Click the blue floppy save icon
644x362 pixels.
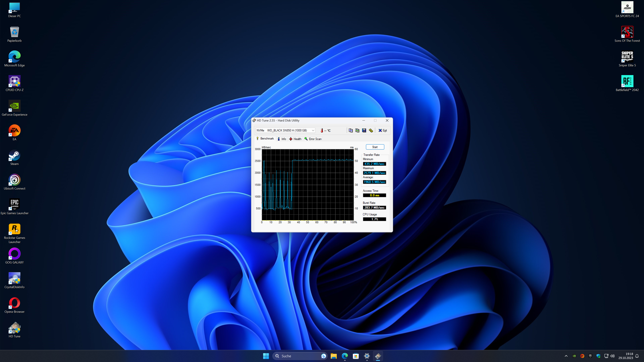pos(364,130)
